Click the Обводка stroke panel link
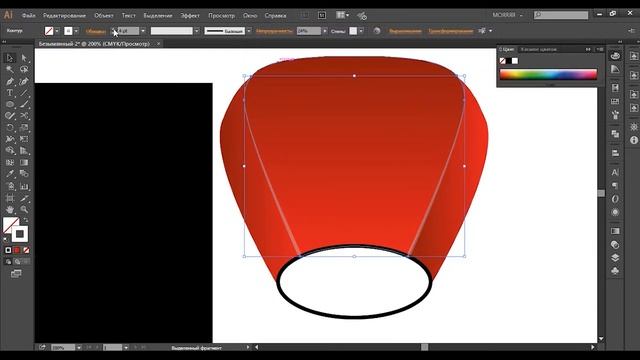Viewport: 640px width, 360px height. [96, 31]
